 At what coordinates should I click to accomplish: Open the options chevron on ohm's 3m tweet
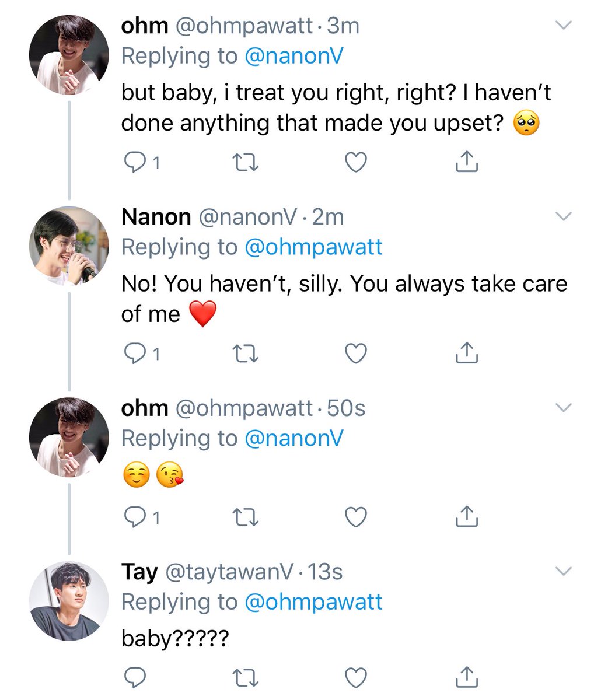tap(563, 25)
